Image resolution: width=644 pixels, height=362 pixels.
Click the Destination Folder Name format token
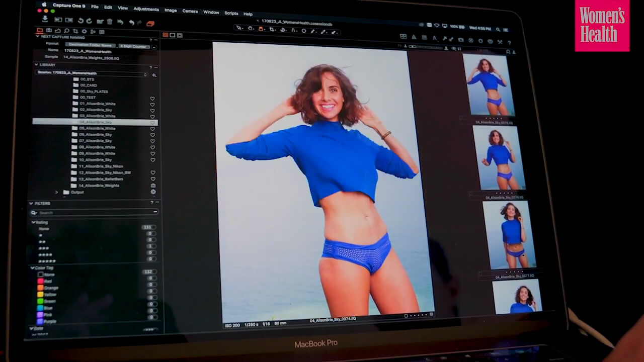click(91, 45)
